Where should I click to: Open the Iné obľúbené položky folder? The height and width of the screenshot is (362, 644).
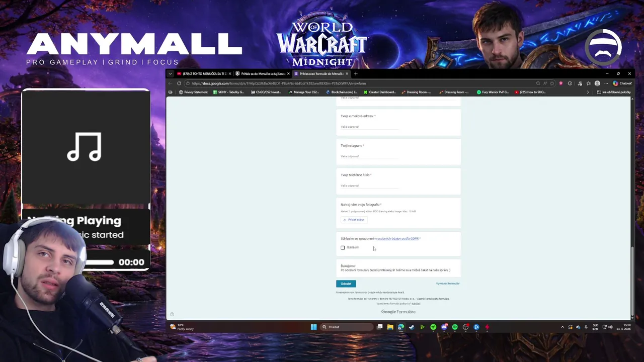(613, 92)
